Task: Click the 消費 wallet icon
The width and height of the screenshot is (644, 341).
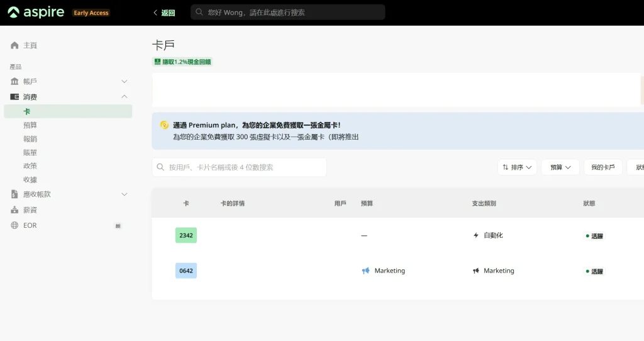Action: click(14, 97)
